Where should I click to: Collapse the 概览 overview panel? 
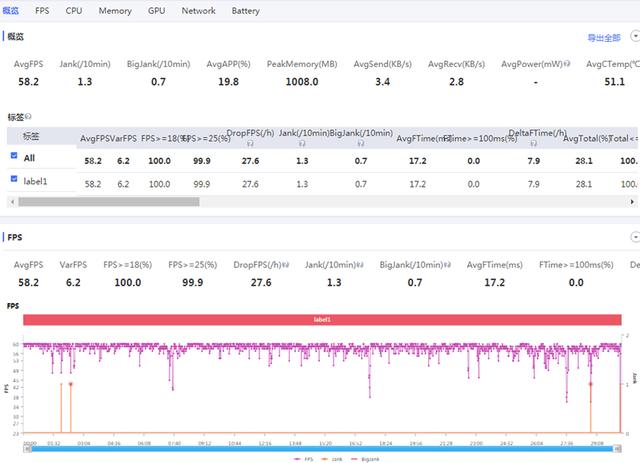(x=634, y=36)
